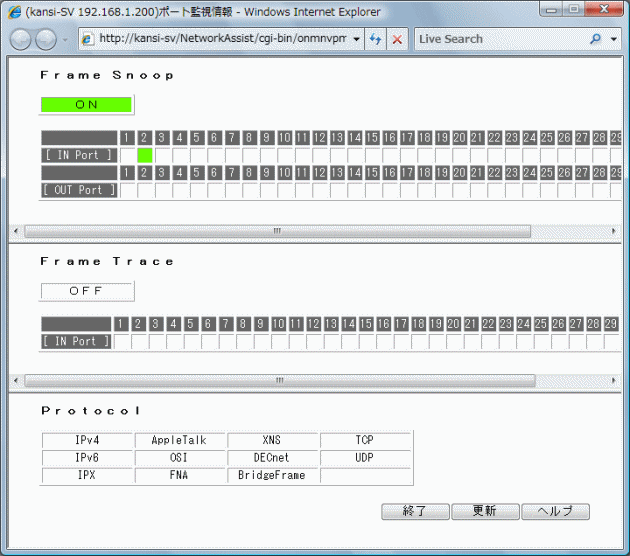Click the Frame Trace horizontal scrollbar thumb
The image size is (630, 556).
280,380
